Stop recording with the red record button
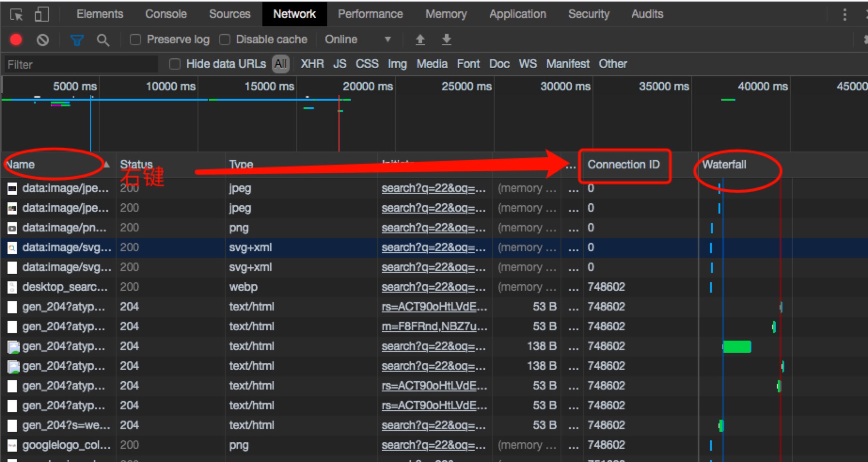 (x=16, y=40)
